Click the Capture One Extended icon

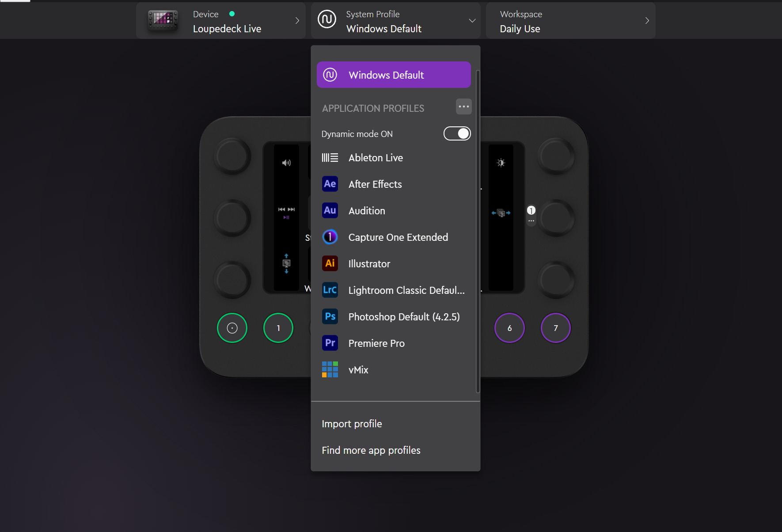point(330,237)
